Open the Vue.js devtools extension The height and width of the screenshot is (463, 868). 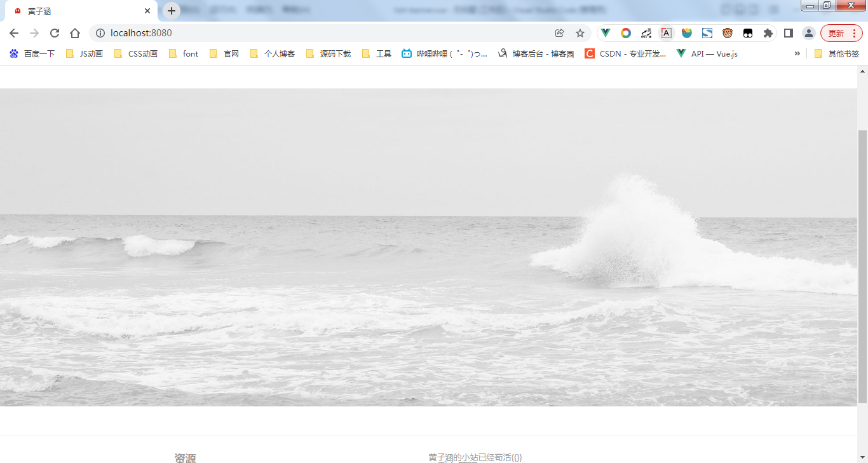[x=606, y=33]
